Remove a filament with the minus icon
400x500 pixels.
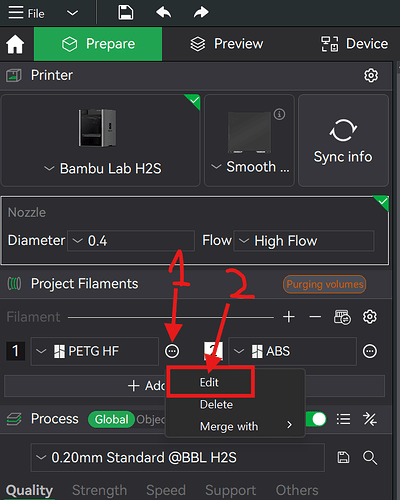(x=315, y=317)
